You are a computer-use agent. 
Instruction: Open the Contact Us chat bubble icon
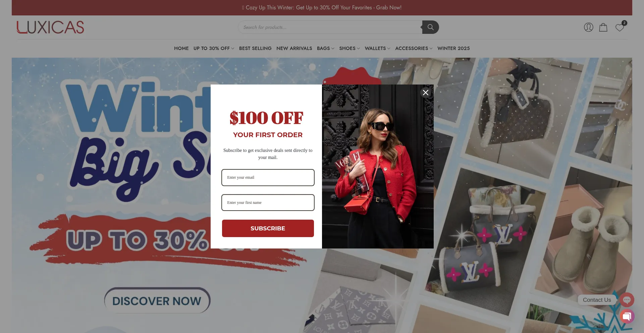pos(627,300)
